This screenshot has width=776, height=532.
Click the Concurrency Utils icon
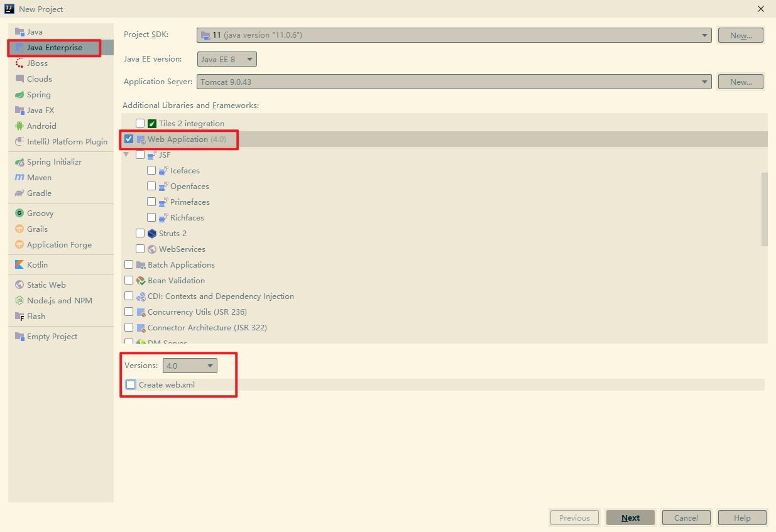tap(141, 312)
